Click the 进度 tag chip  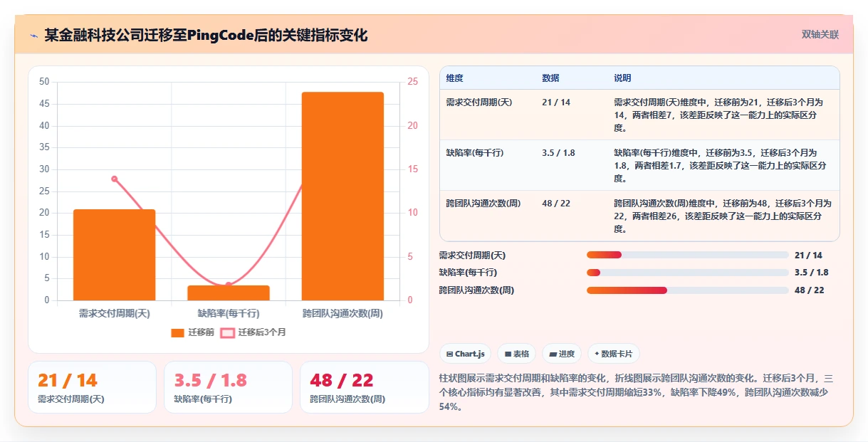tap(562, 354)
